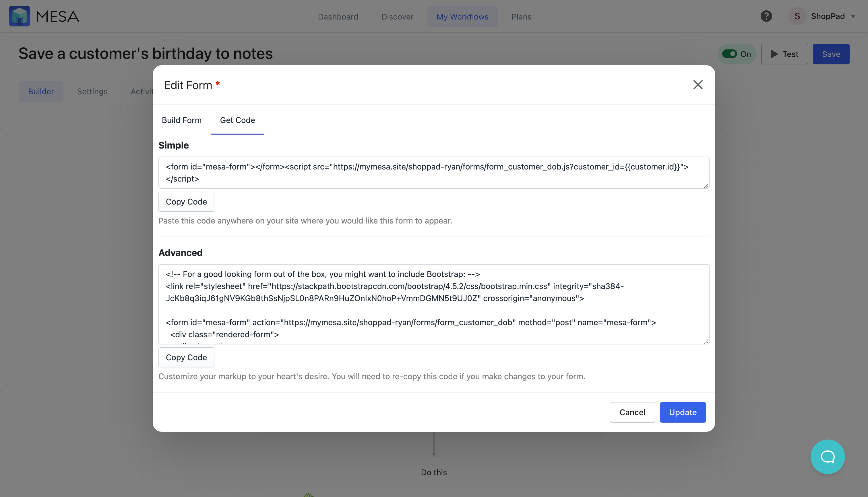Click the ShopPad avatar letter S

(797, 16)
